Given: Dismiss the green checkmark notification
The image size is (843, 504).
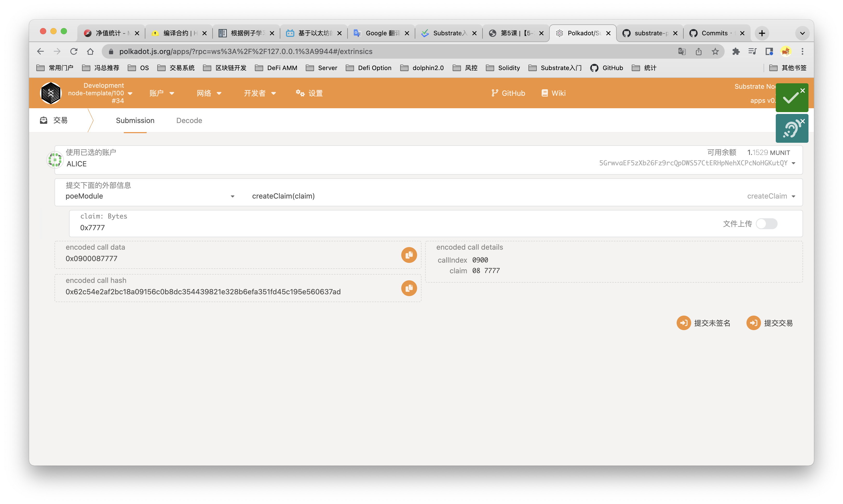Looking at the screenshot, I should pos(802,91).
